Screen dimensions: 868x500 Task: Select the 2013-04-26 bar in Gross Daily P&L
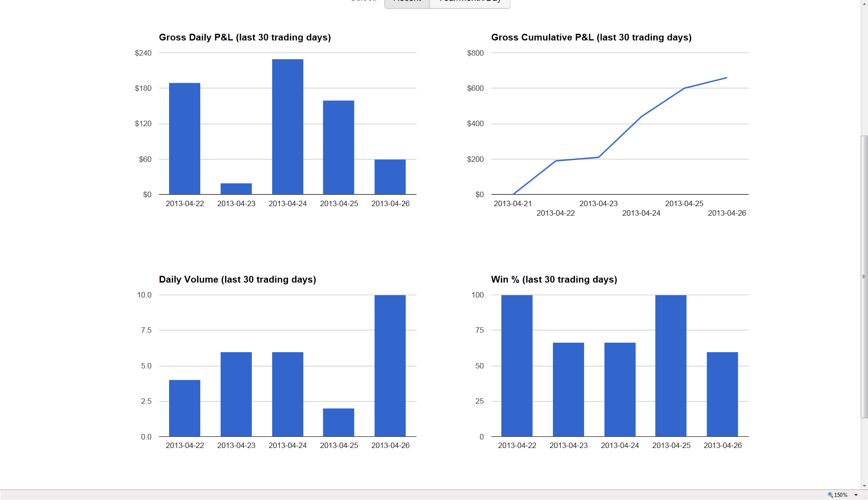click(390, 177)
